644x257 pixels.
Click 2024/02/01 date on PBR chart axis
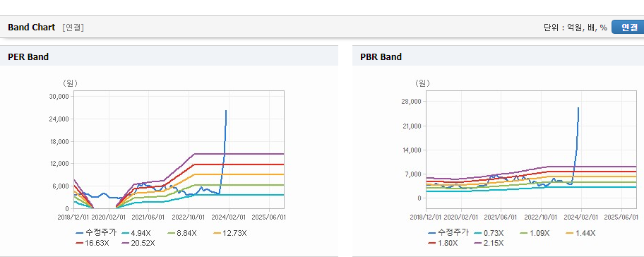pyautogui.click(x=581, y=217)
